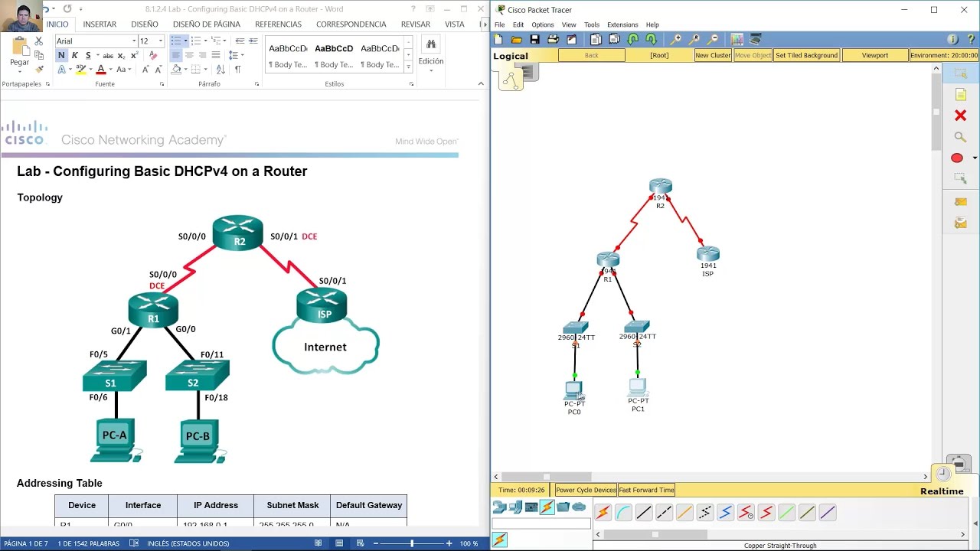This screenshot has height=551, width=980.
Task: Switch to the INSERTAR ribbon tab
Action: 100,24
